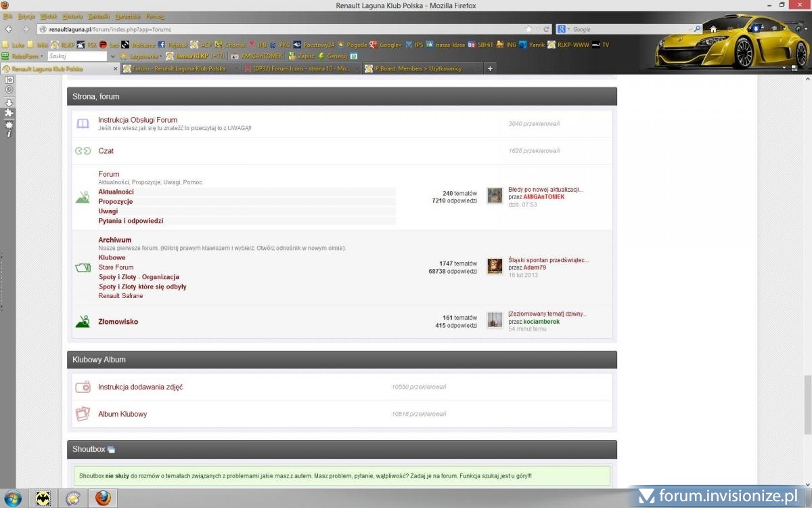Click the Firefox icon in Windows taskbar
Viewport: 812px width, 508px height.
pos(103,499)
